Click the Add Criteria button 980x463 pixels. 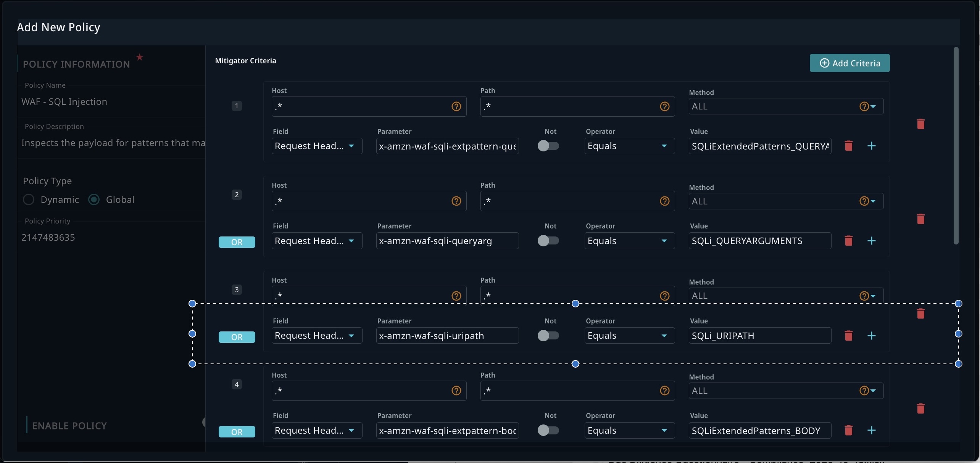click(x=849, y=63)
